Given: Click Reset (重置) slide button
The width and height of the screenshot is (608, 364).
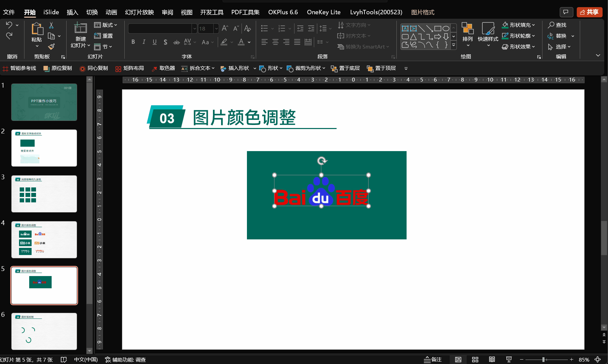Looking at the screenshot, I should coord(104,36).
